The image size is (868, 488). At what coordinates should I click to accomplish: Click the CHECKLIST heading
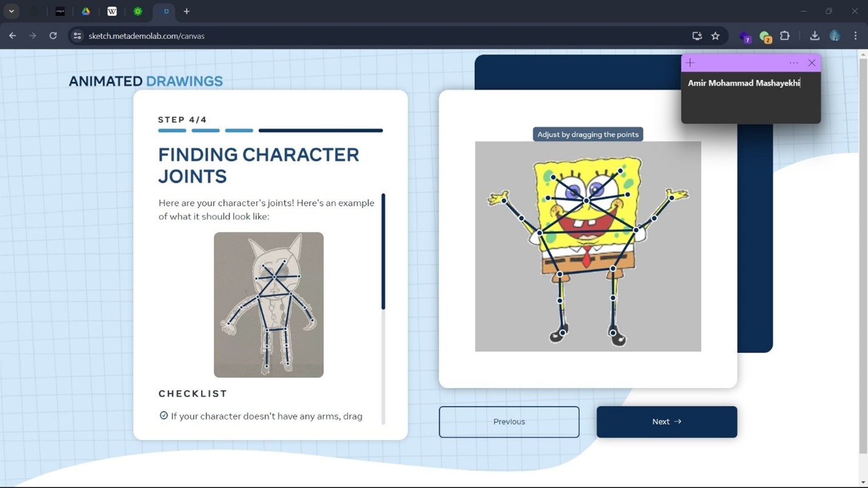[193, 393]
